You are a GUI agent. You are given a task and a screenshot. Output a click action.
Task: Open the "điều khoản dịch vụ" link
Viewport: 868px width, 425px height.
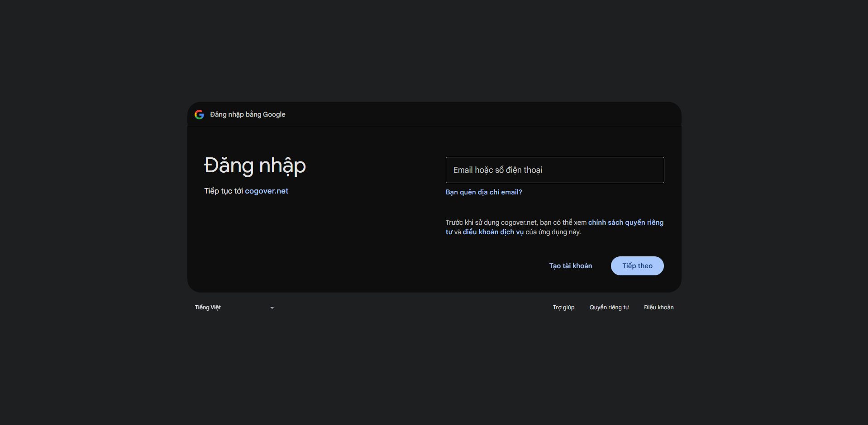(493, 232)
